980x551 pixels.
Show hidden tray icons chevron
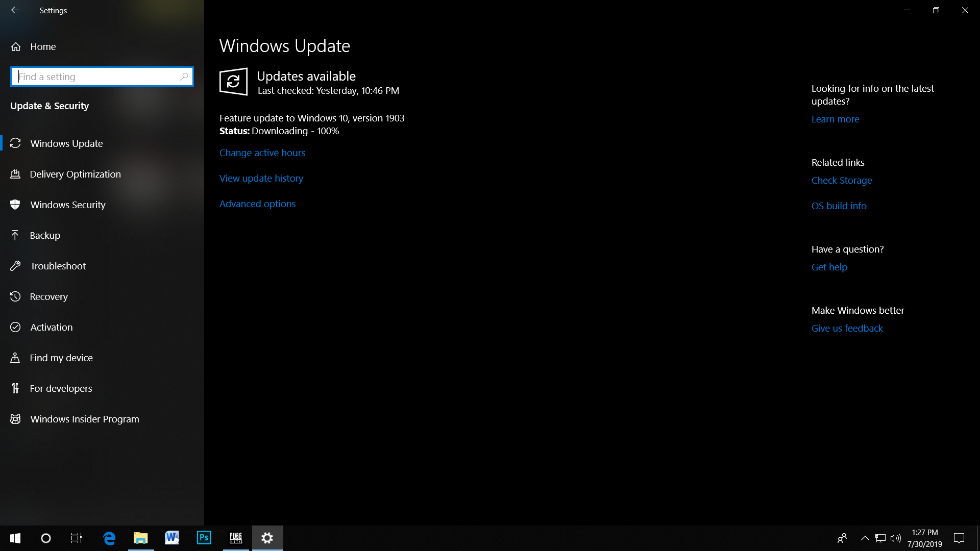(865, 538)
